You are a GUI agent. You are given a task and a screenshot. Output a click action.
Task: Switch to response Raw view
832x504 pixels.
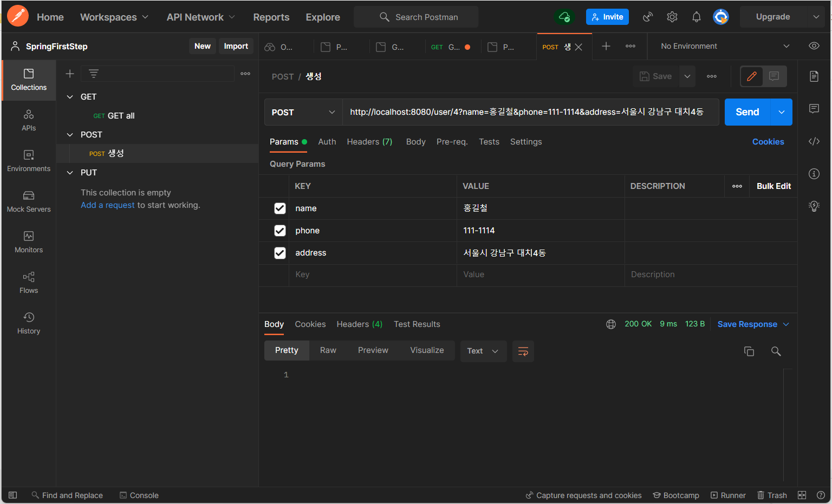328,350
